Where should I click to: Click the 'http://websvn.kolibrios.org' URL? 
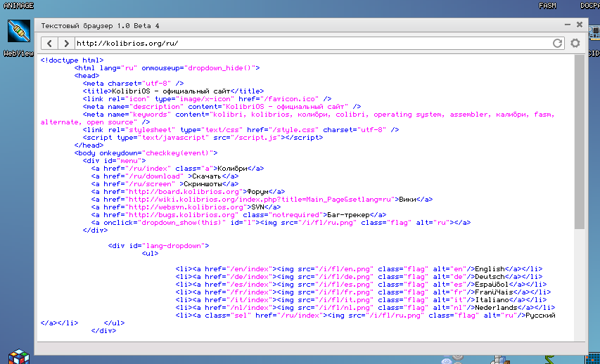(x=186, y=207)
